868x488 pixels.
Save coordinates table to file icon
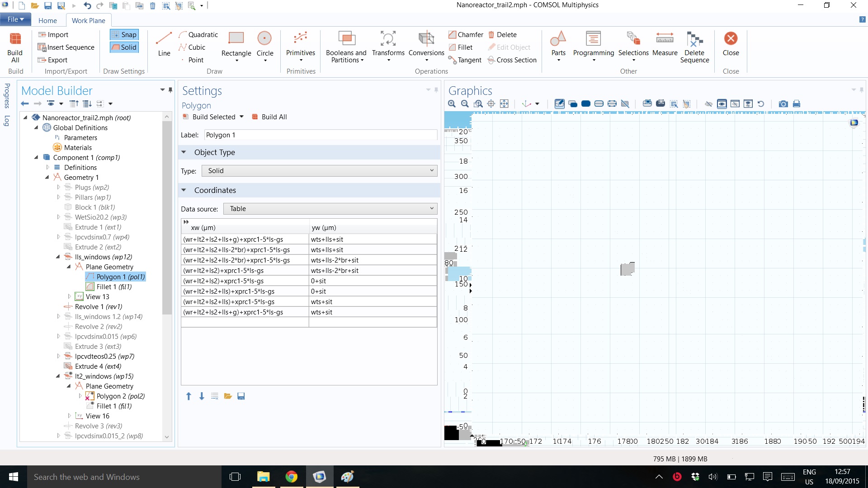click(x=241, y=396)
